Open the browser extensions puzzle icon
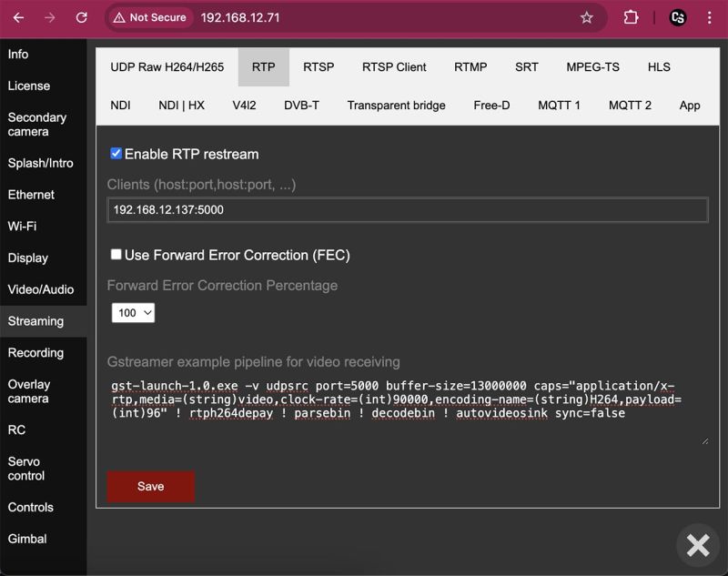The width and height of the screenshot is (728, 576). 631,17
